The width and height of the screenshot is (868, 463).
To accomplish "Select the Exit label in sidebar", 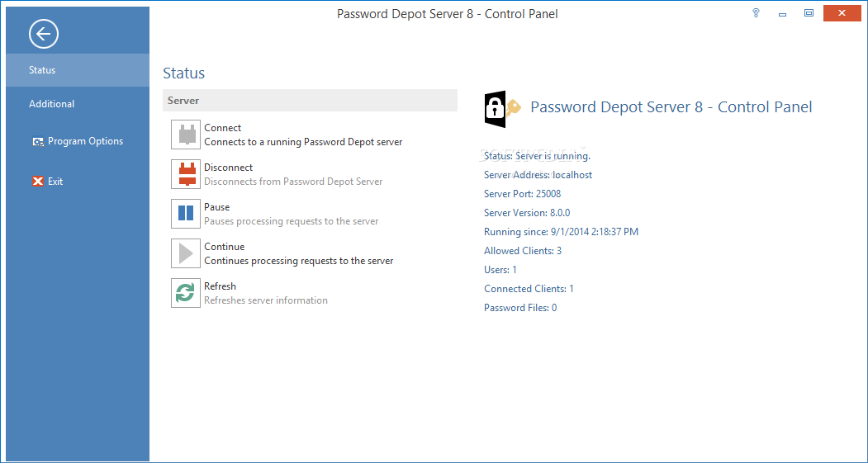I will [x=55, y=182].
